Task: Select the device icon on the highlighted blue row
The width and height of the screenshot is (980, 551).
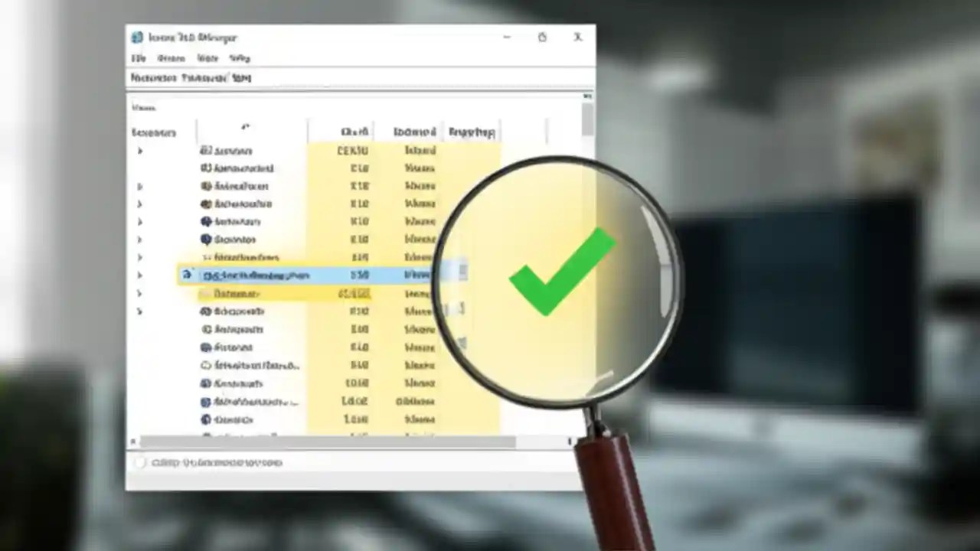Action: pos(186,275)
